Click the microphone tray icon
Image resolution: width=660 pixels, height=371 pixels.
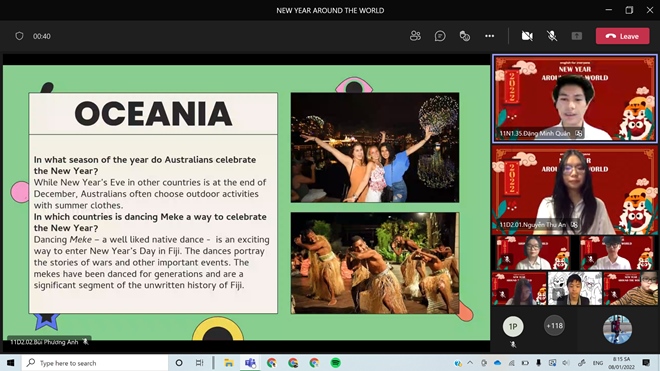(538, 363)
